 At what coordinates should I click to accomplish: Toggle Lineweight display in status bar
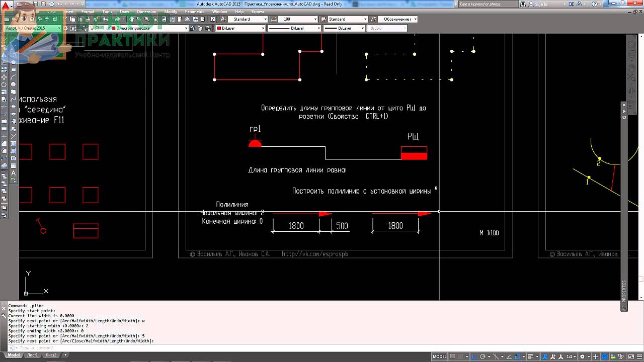click(x=530, y=356)
